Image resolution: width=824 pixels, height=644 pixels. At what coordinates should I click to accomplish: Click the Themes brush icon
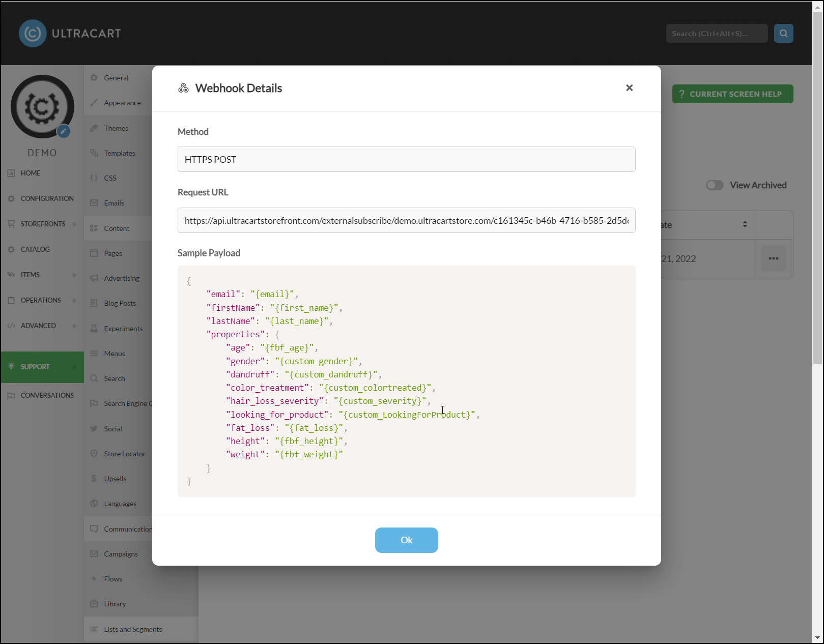pyautogui.click(x=94, y=128)
